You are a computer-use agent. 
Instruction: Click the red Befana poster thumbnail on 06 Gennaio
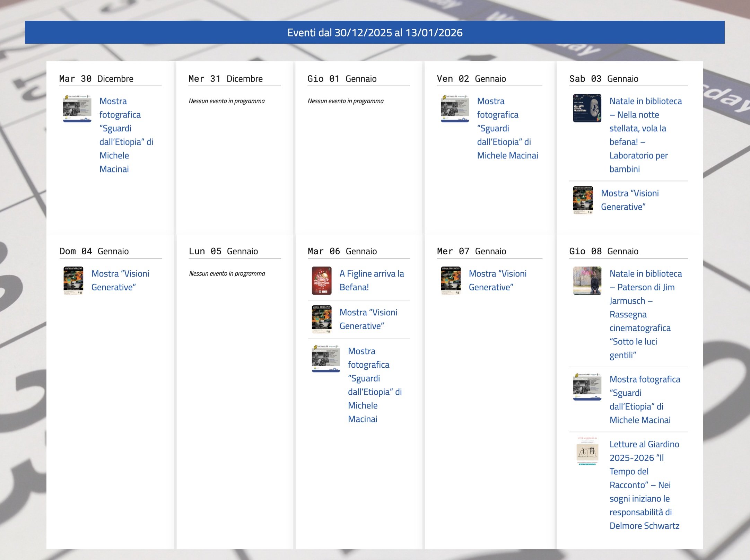(322, 281)
